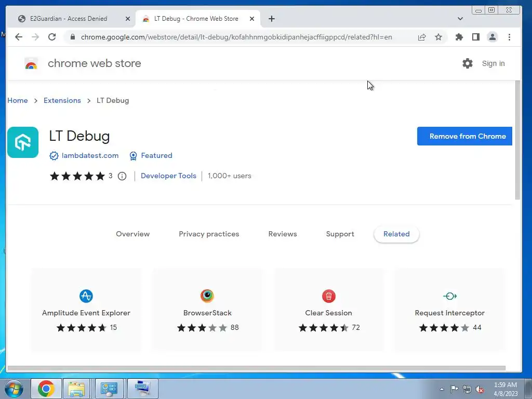Toggle the Chrome side panel

point(476,37)
